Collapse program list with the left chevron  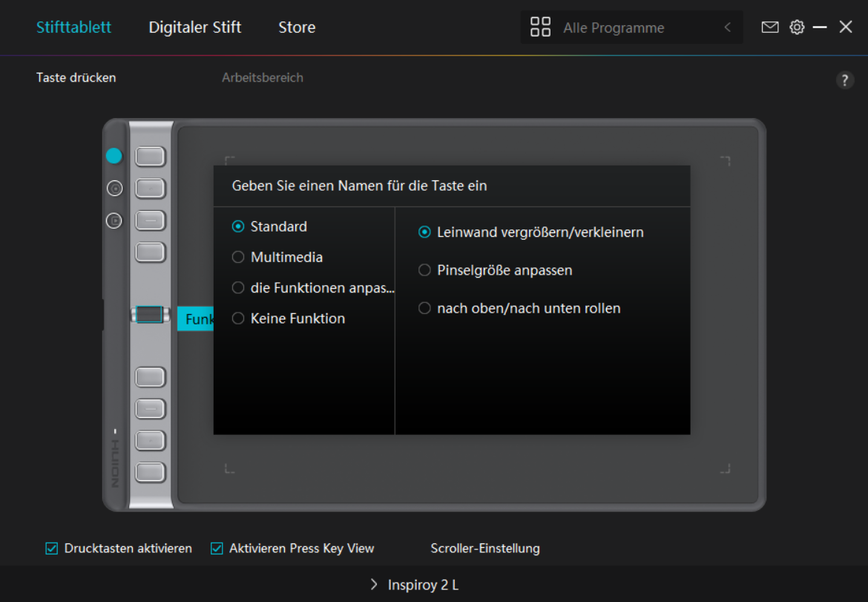click(727, 27)
